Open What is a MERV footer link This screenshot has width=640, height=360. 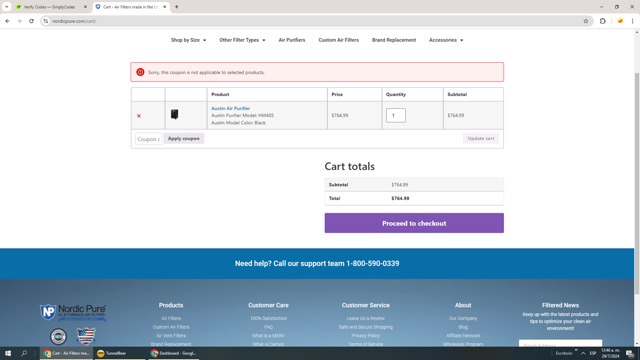[x=268, y=336]
